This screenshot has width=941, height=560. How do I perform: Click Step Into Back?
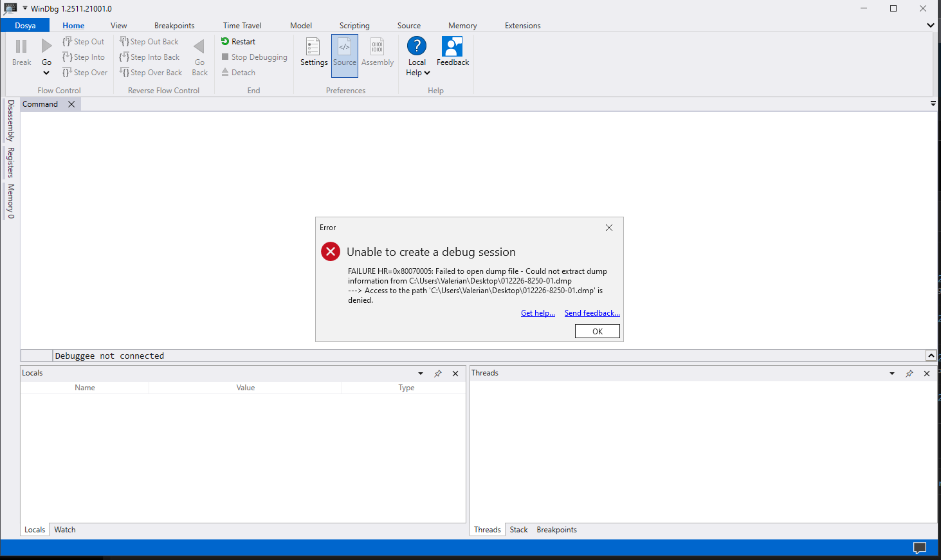coord(149,57)
